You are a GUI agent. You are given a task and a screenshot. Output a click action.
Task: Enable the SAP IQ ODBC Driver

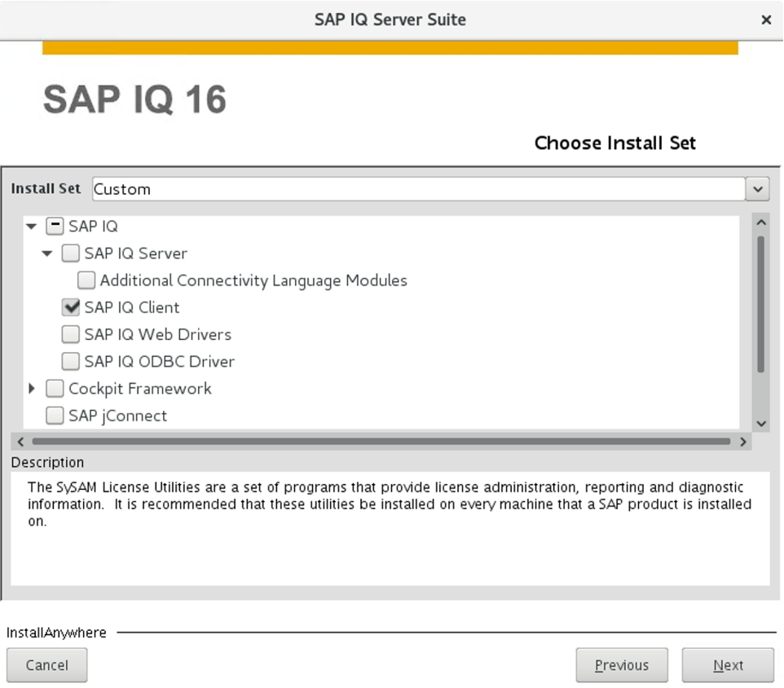click(x=70, y=361)
